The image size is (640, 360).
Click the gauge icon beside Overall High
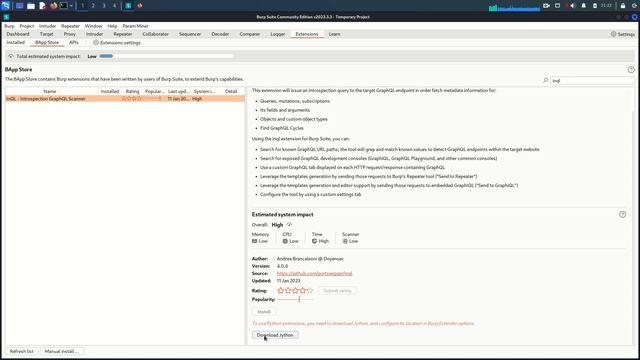(x=289, y=224)
